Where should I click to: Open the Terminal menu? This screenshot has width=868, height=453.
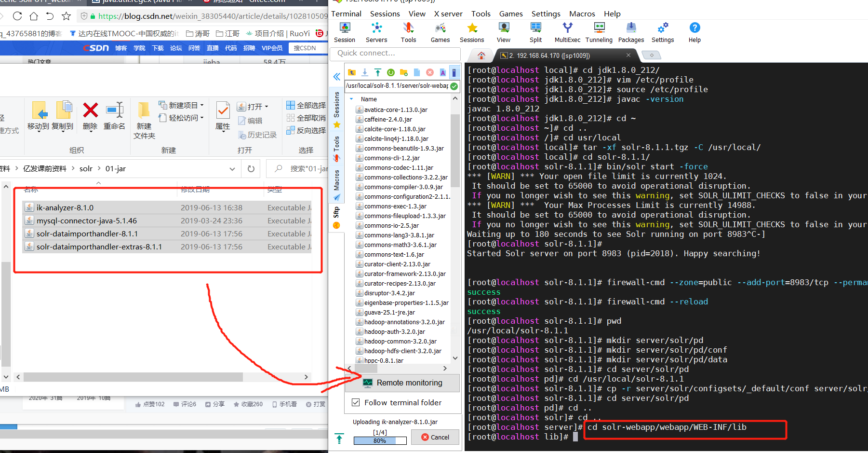(346, 14)
